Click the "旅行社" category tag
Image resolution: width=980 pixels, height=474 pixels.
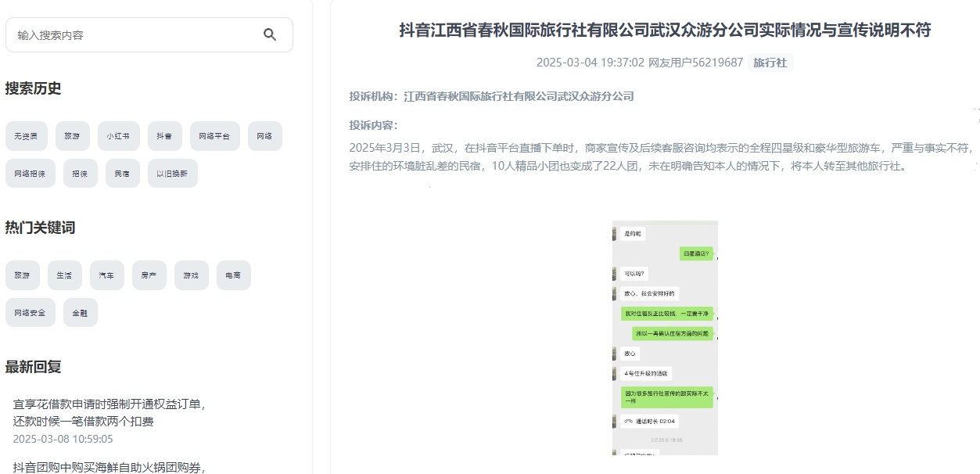pos(770,63)
